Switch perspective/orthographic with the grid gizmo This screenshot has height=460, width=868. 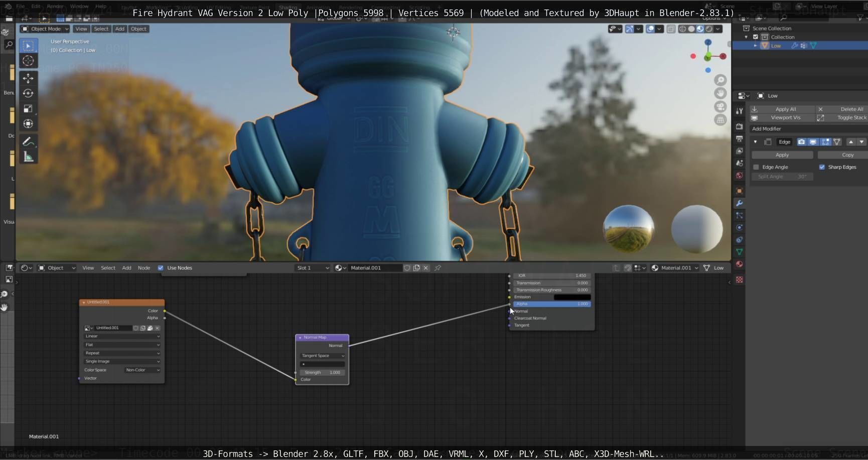point(720,120)
